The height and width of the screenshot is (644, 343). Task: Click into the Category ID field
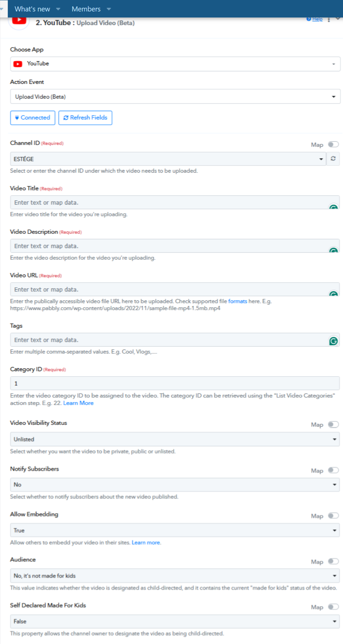pyautogui.click(x=175, y=383)
